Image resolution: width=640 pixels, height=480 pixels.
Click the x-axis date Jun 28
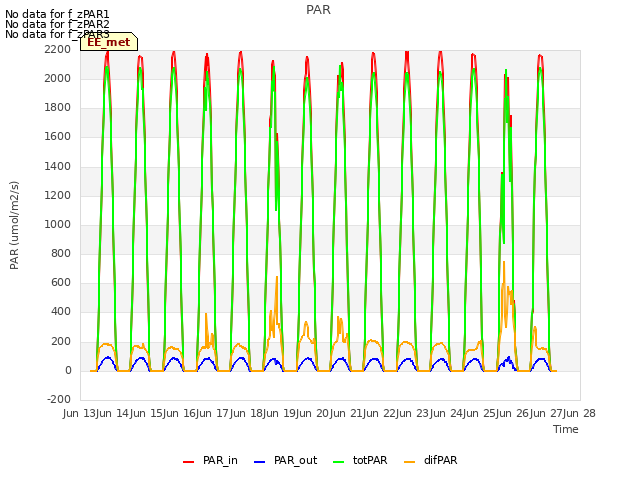[x=580, y=413]
